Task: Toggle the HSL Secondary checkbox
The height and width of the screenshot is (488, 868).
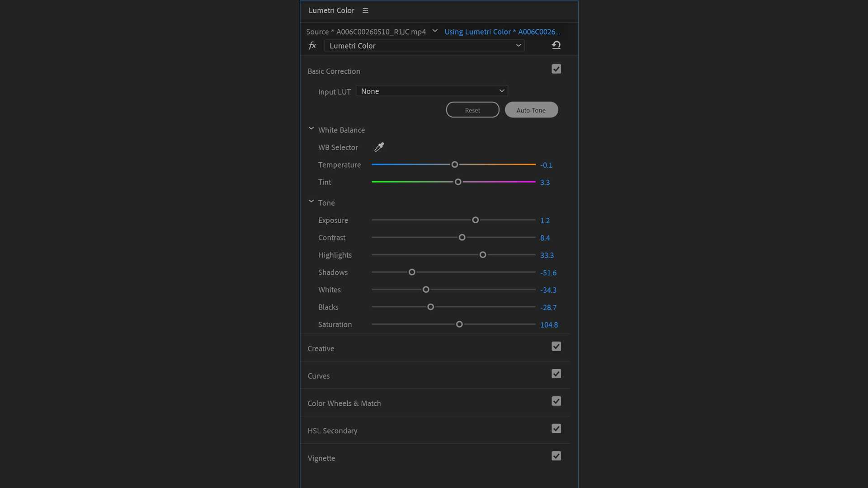Action: tap(556, 429)
